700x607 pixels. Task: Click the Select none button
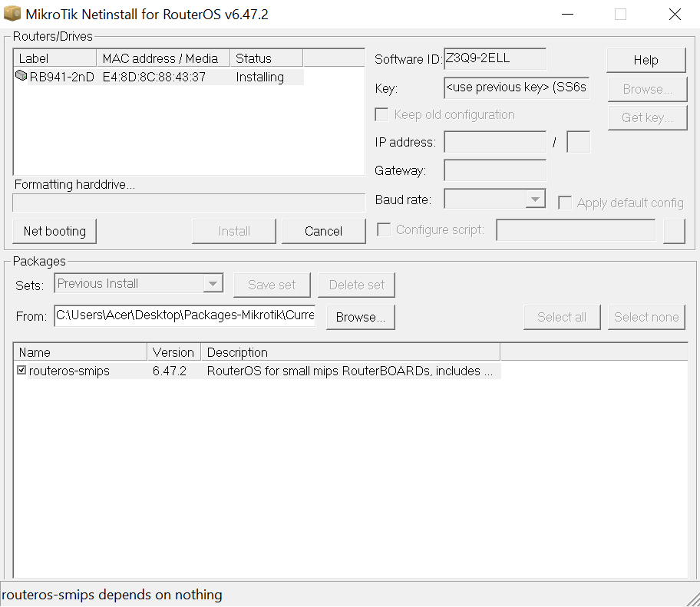coord(646,317)
